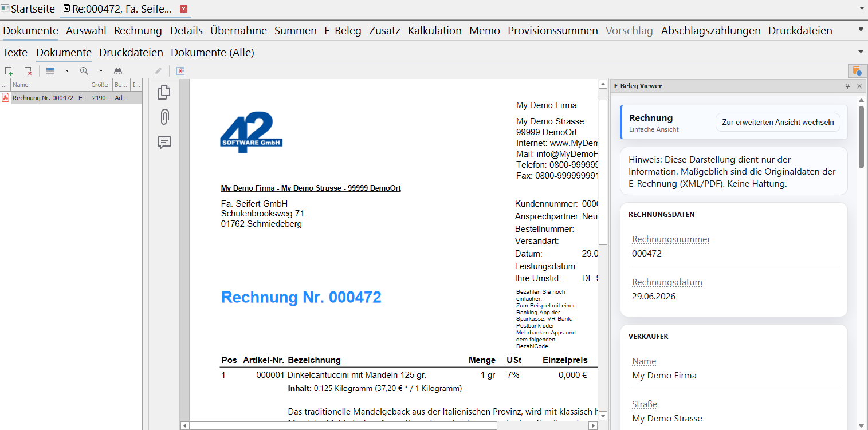Click the red PDF icon of the Rechnung file
Screen dimensions: 868x430
click(5, 98)
